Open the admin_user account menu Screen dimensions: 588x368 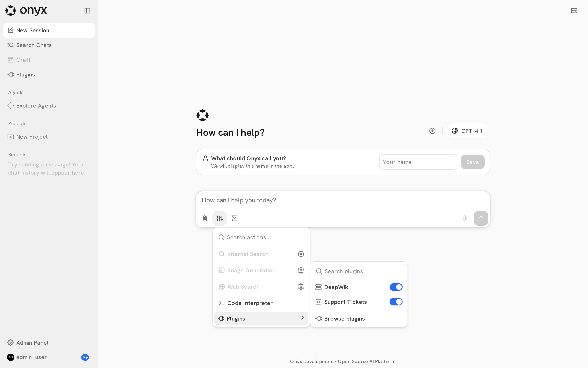pyautogui.click(x=49, y=357)
